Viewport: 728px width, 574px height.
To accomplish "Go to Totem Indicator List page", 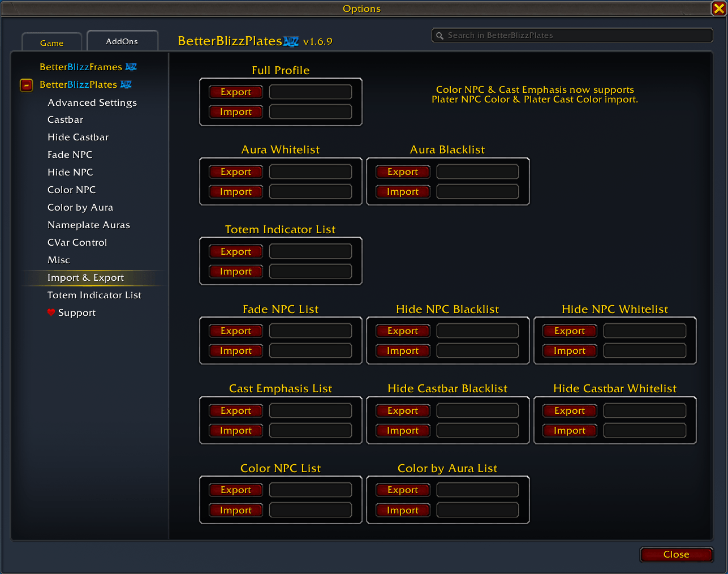I will click(x=94, y=295).
